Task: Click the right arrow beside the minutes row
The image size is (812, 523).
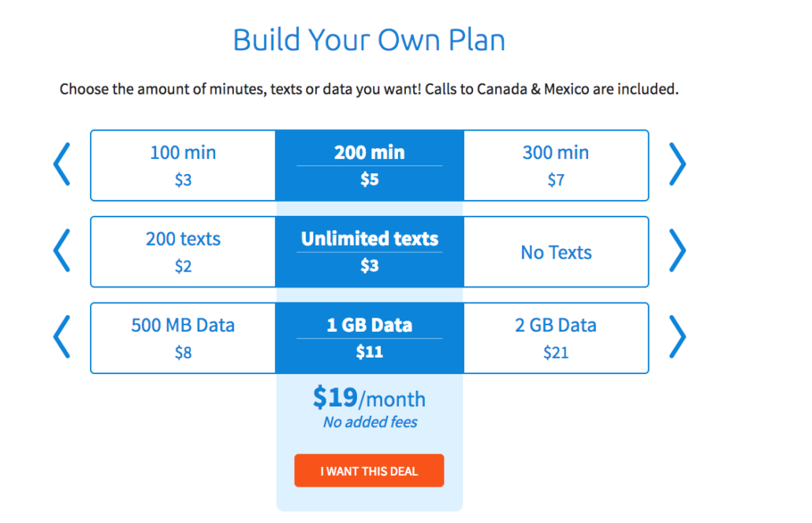Action: 676,165
